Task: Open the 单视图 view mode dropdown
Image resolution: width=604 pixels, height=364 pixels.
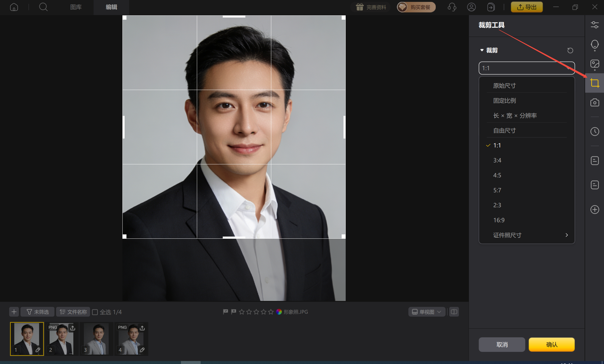Action: pos(426,312)
